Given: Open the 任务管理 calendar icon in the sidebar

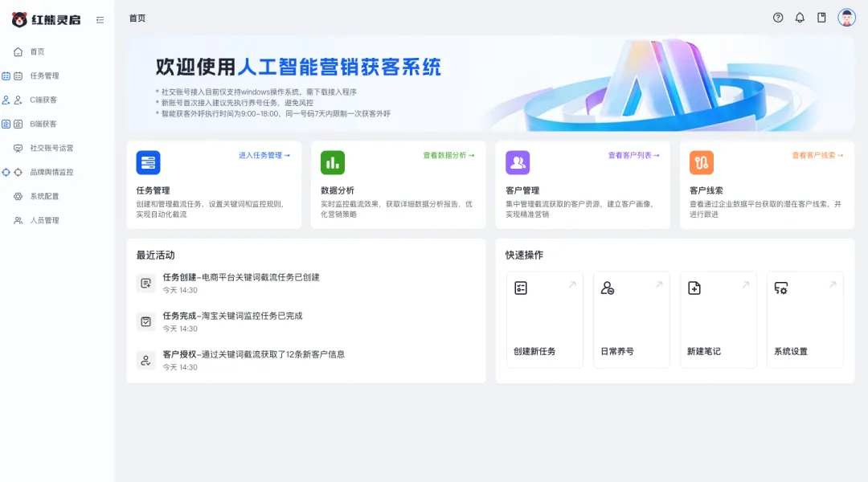Looking at the screenshot, I should tap(18, 76).
